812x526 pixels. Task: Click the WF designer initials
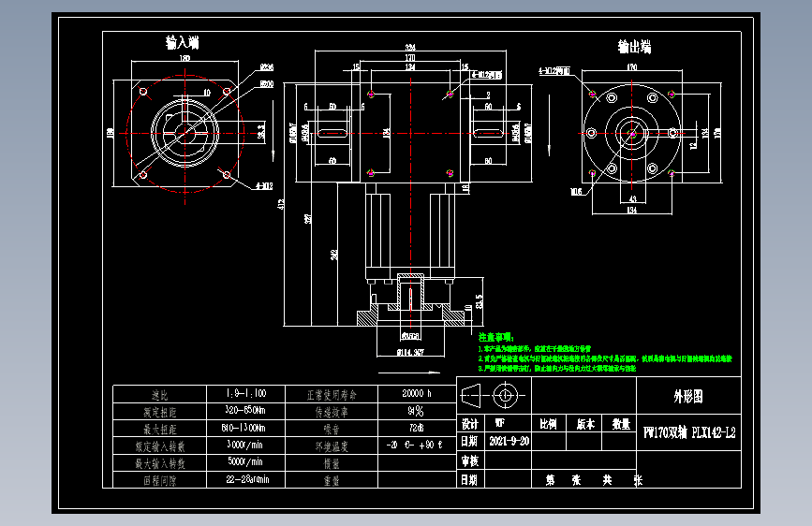point(500,423)
